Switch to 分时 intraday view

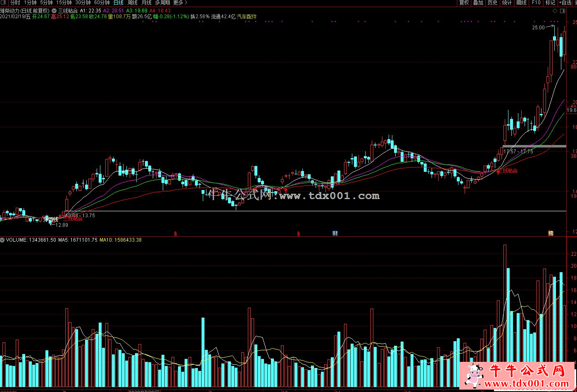(x=15, y=2)
